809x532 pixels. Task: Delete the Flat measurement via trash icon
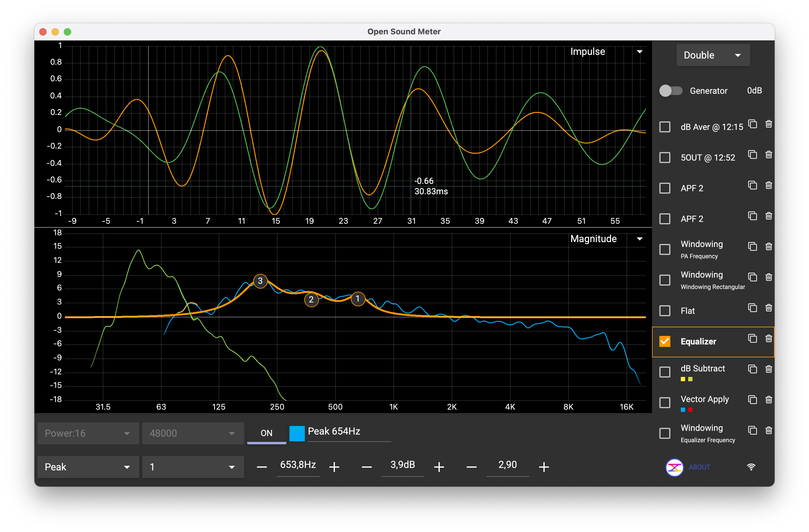point(768,308)
